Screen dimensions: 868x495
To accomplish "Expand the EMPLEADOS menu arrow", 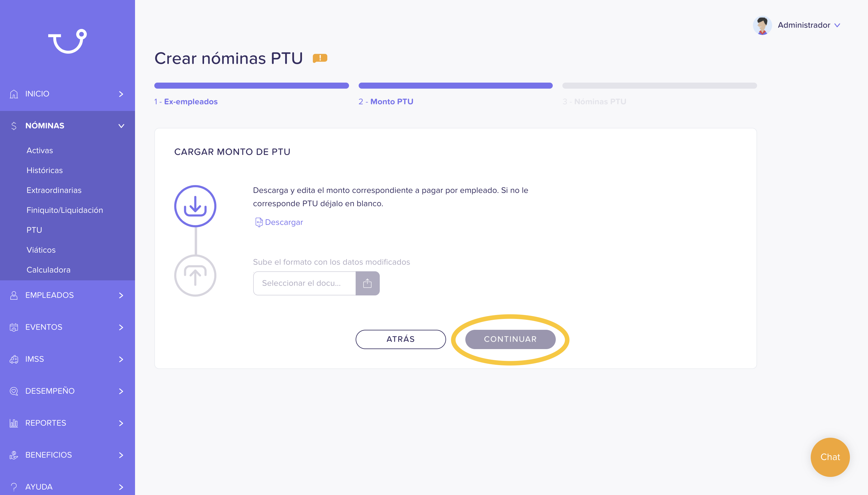I will (121, 295).
